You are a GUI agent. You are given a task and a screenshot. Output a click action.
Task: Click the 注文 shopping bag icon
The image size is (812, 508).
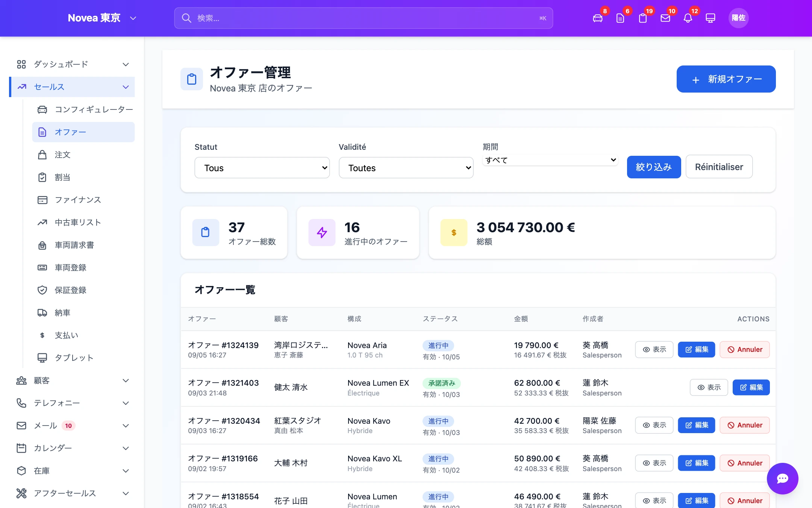(42, 155)
